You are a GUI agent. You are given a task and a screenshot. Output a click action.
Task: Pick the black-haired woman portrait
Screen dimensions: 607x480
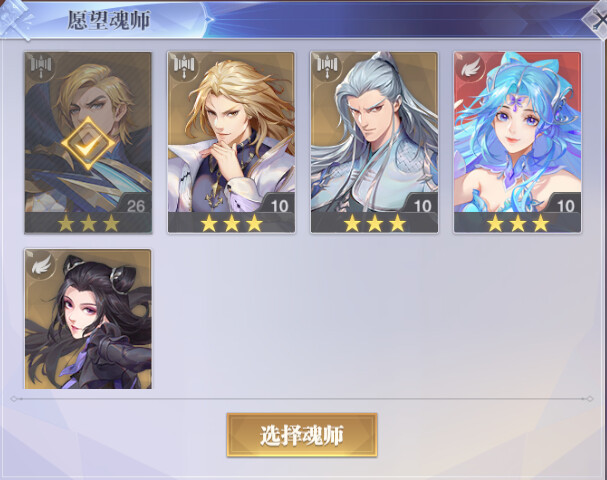(x=88, y=319)
